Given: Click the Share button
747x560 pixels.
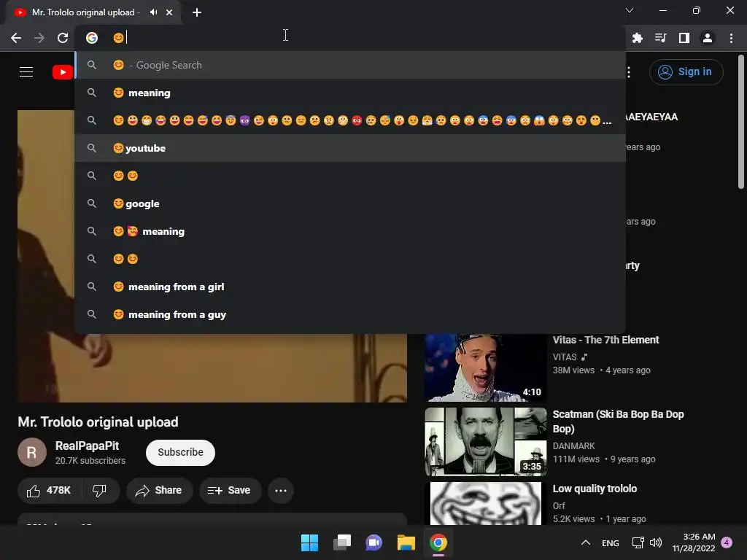Looking at the screenshot, I should coord(159,491).
